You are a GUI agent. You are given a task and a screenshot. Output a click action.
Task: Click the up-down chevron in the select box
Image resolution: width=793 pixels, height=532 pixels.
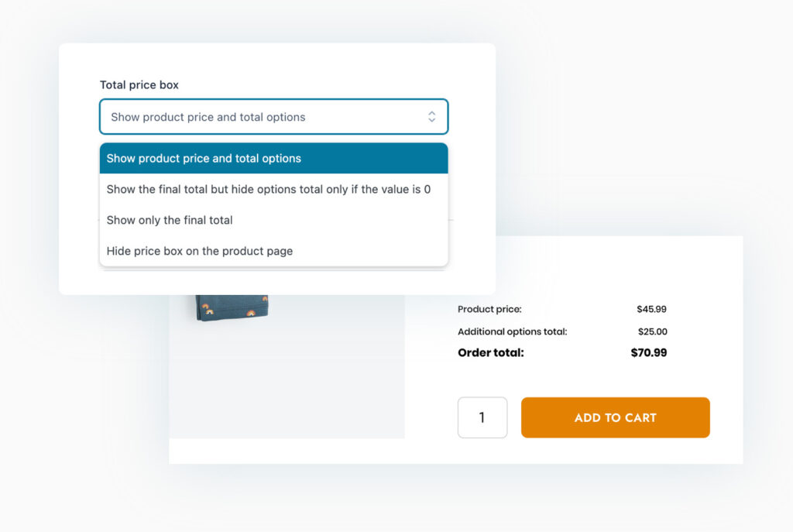click(431, 117)
